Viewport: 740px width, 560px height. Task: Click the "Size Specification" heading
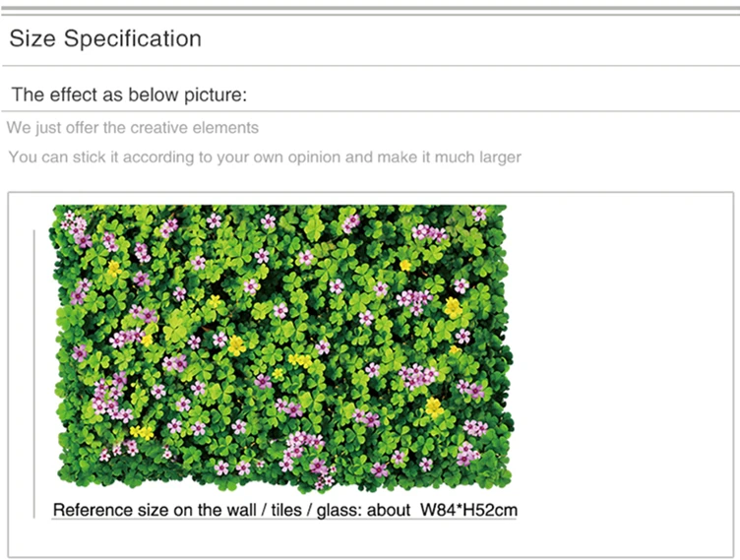105,38
